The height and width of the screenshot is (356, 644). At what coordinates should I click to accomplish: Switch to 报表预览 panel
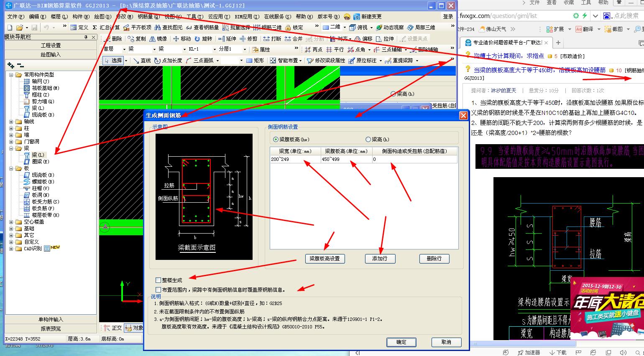tap(51, 328)
